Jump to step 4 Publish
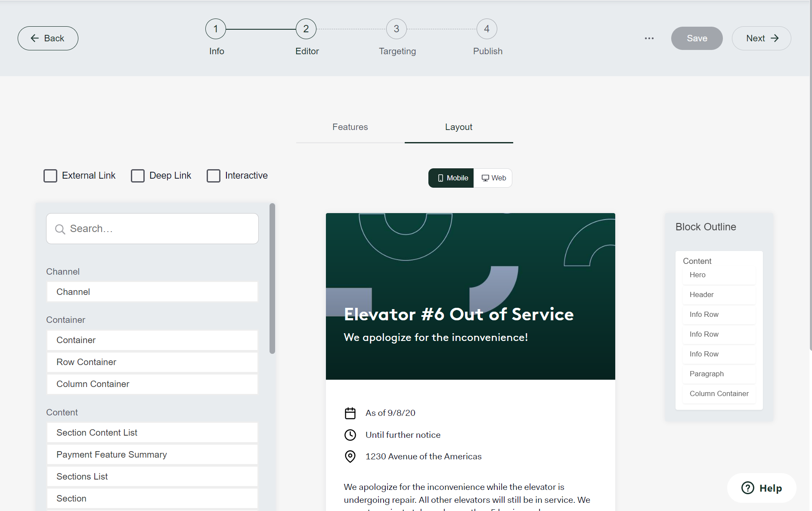 click(487, 29)
